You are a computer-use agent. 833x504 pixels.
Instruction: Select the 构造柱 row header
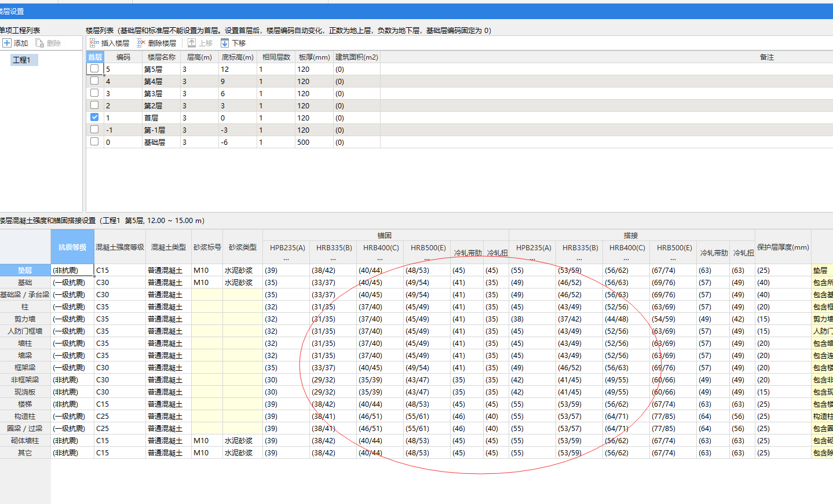point(25,417)
